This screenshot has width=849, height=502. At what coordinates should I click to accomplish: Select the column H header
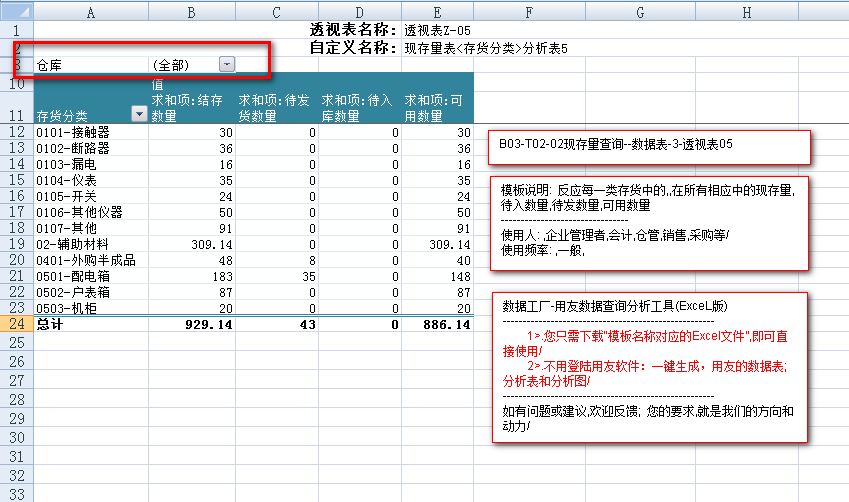tap(746, 11)
